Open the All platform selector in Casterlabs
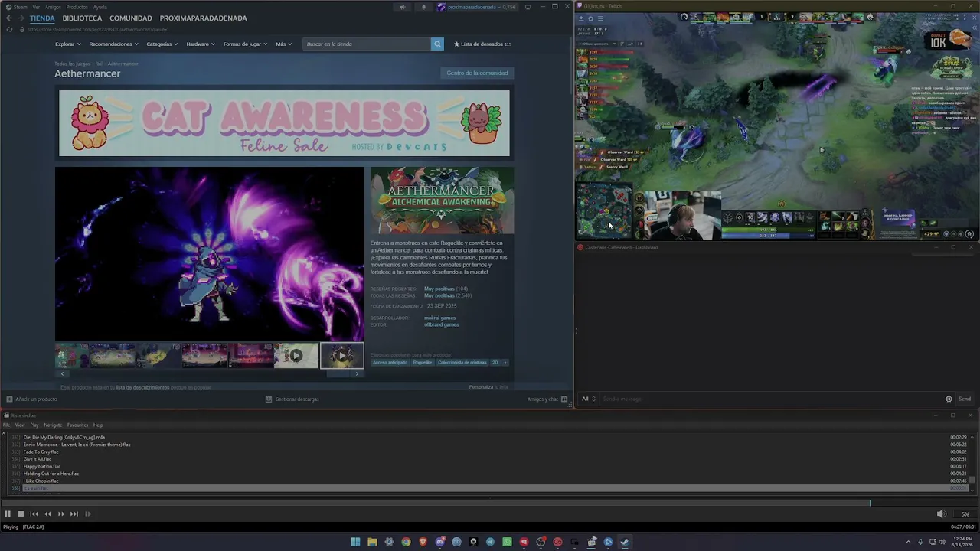980x551 pixels. 588,399
